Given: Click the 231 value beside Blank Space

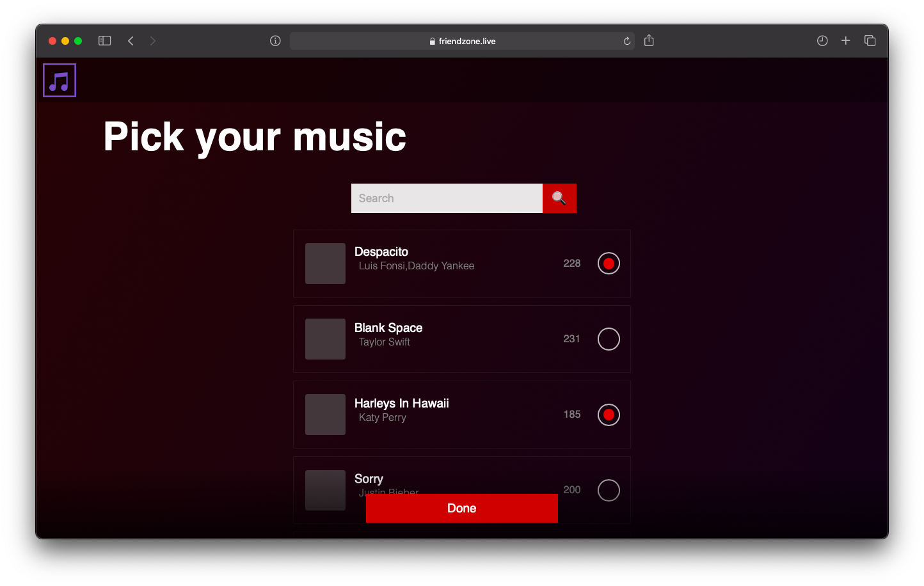Looking at the screenshot, I should point(572,338).
